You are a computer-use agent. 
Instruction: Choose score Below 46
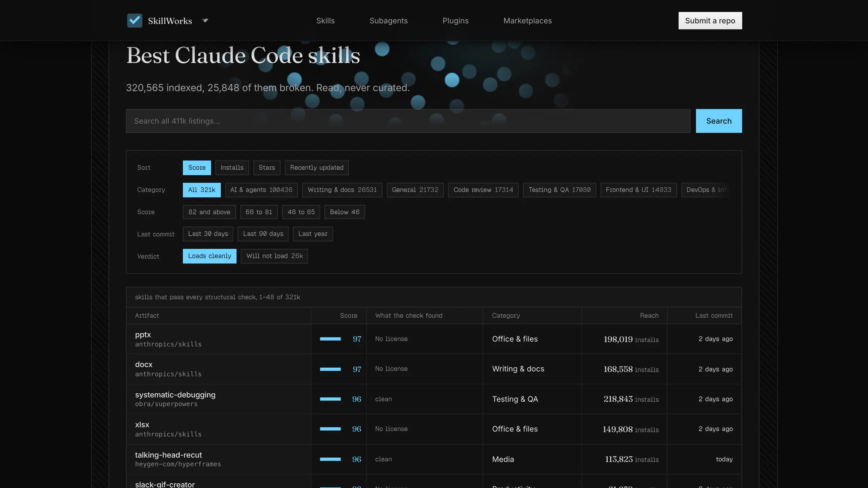pos(344,212)
